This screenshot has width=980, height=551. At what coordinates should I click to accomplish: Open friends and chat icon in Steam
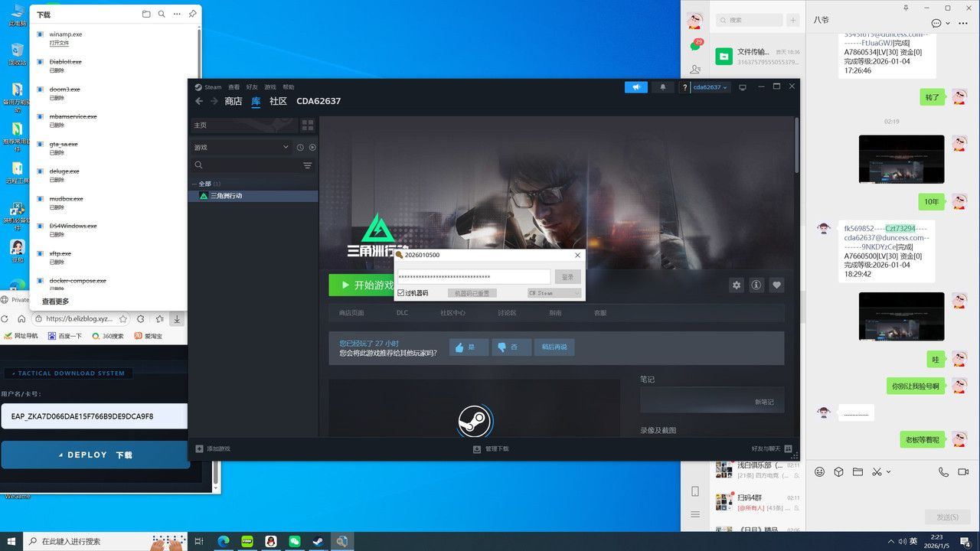pyautogui.click(x=788, y=449)
